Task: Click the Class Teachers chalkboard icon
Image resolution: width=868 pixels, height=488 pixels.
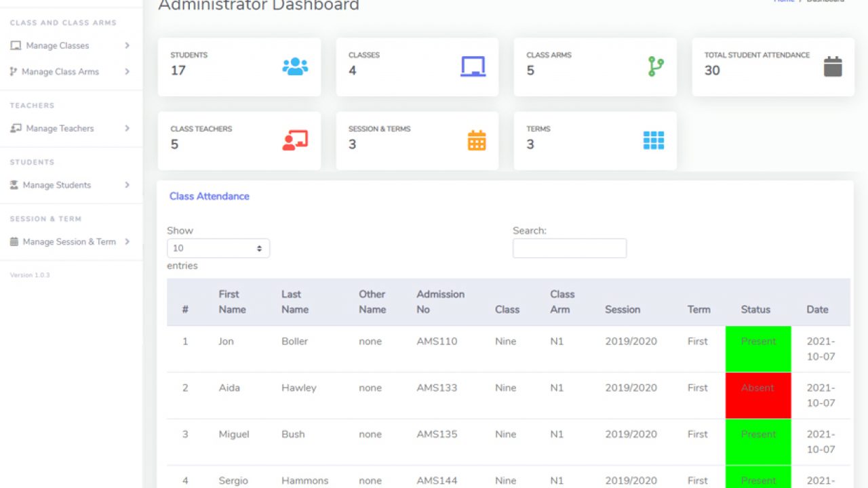Action: pos(295,140)
